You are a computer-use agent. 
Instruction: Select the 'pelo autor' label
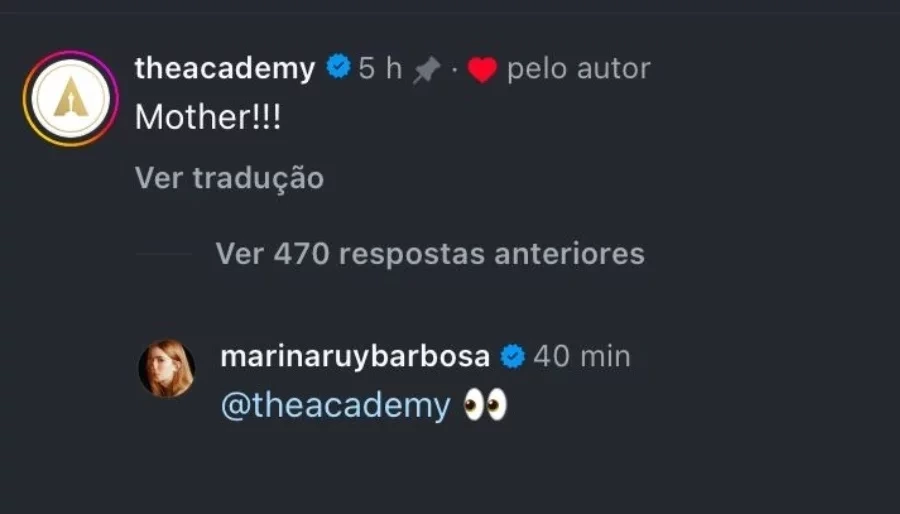pos(579,69)
